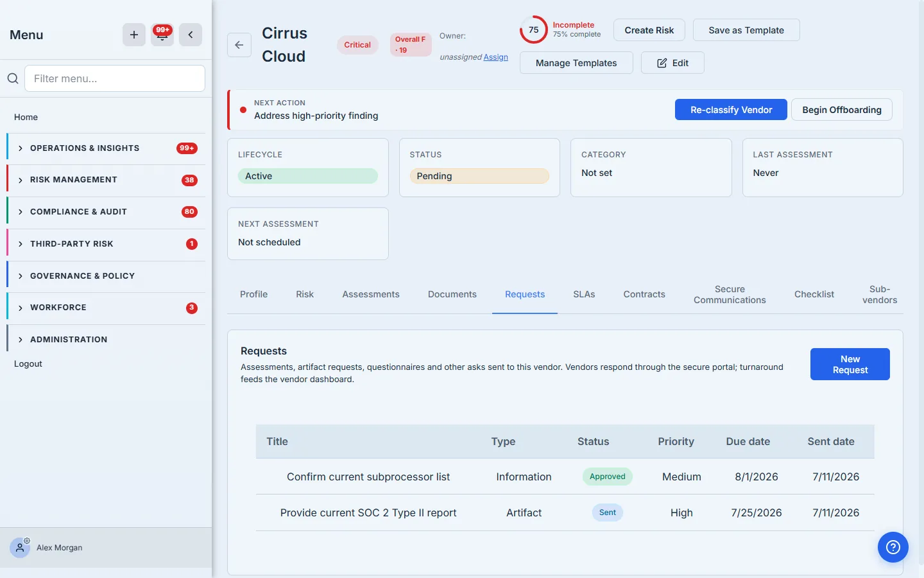Click the Alex Morgan user avatar icon
The height and width of the screenshot is (578, 924).
20,548
